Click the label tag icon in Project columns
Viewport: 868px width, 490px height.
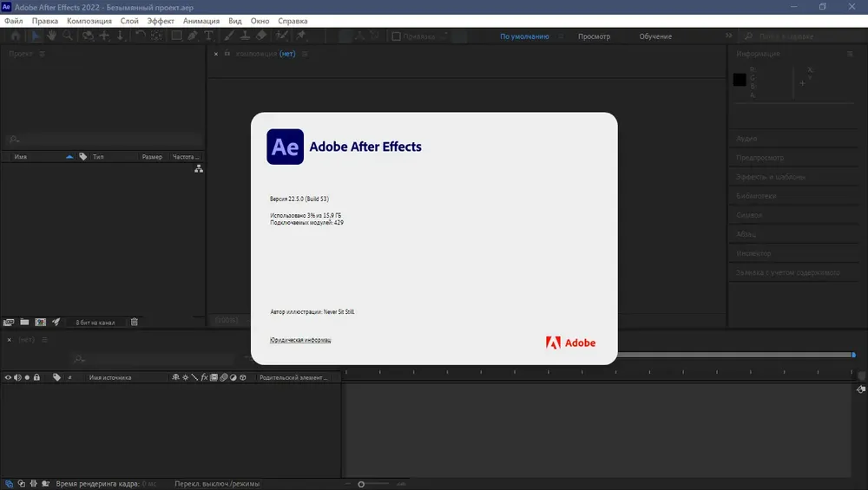83,156
